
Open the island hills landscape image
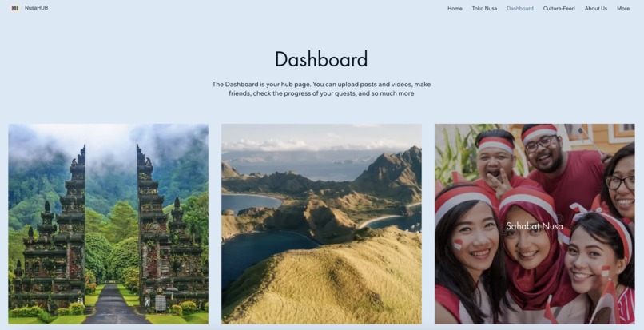click(321, 224)
